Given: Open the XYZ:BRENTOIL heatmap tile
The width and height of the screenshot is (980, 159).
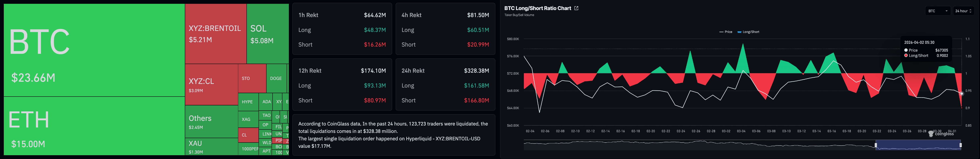Looking at the screenshot, I should pos(215,34).
